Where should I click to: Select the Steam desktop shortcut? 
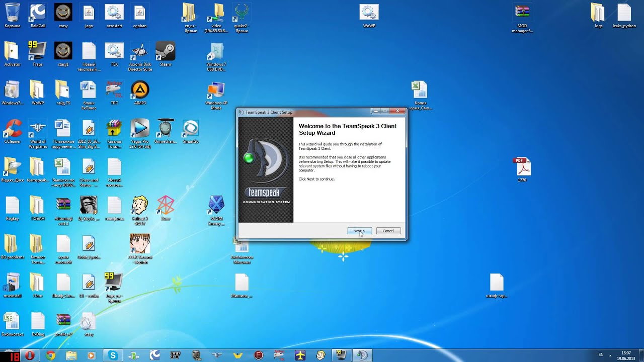point(166,54)
